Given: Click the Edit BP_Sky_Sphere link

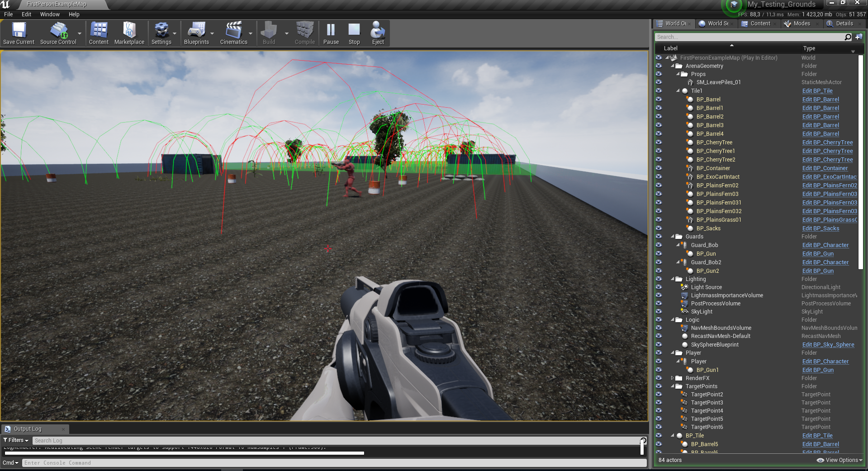Looking at the screenshot, I should coord(828,345).
